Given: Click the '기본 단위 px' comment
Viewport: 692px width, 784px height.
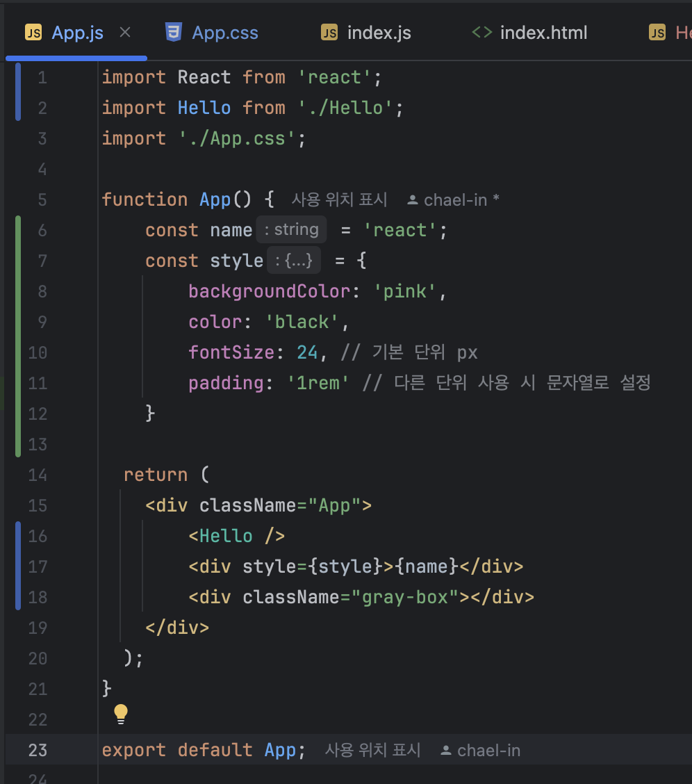Looking at the screenshot, I should pyautogui.click(x=409, y=352).
